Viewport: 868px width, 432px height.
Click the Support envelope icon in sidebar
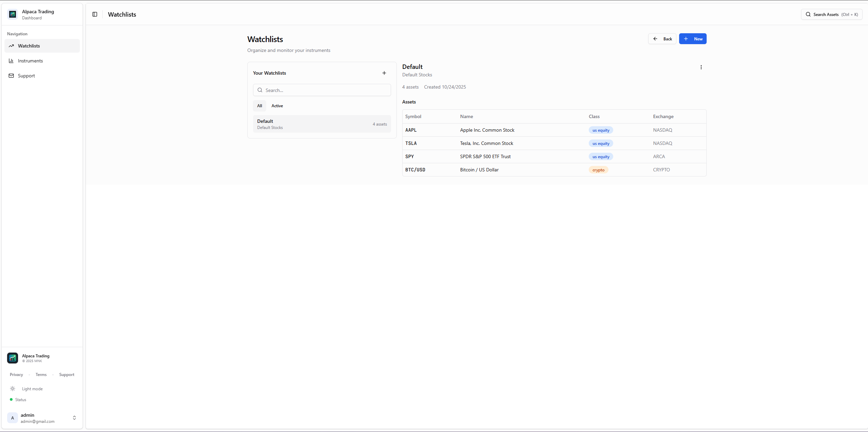point(11,76)
